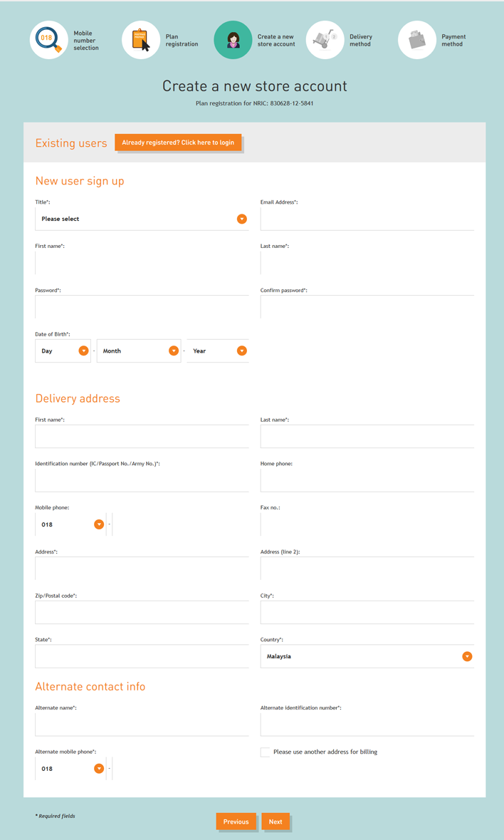Viewport: 504px width, 840px height.
Task: Click Already registered login button
Action: pyautogui.click(x=178, y=142)
